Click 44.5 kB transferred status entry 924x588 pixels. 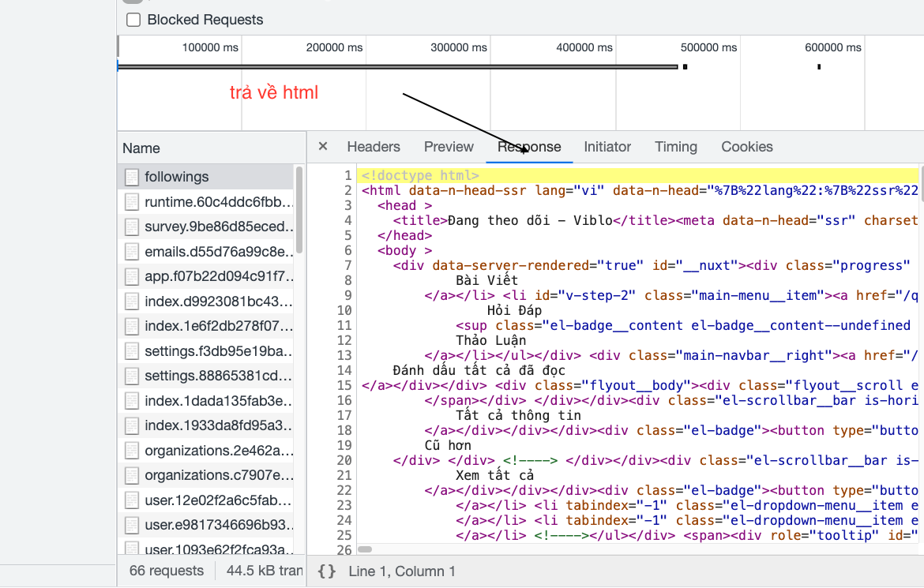point(265,571)
